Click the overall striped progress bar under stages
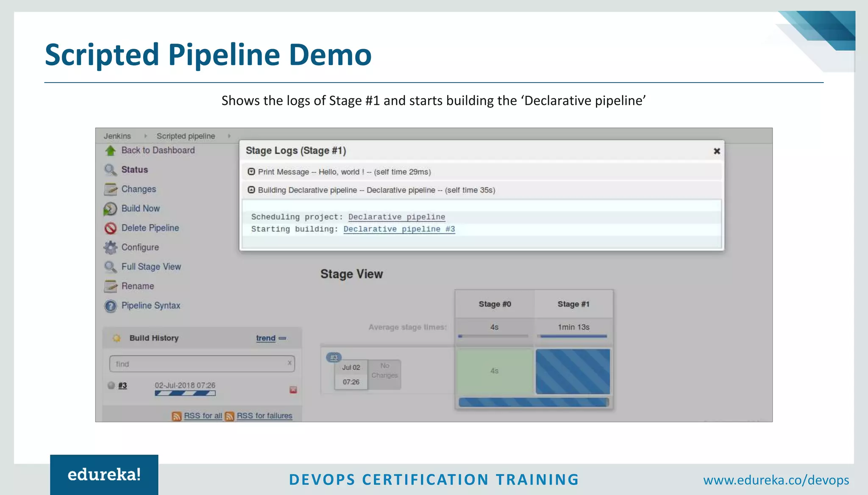 pos(534,402)
